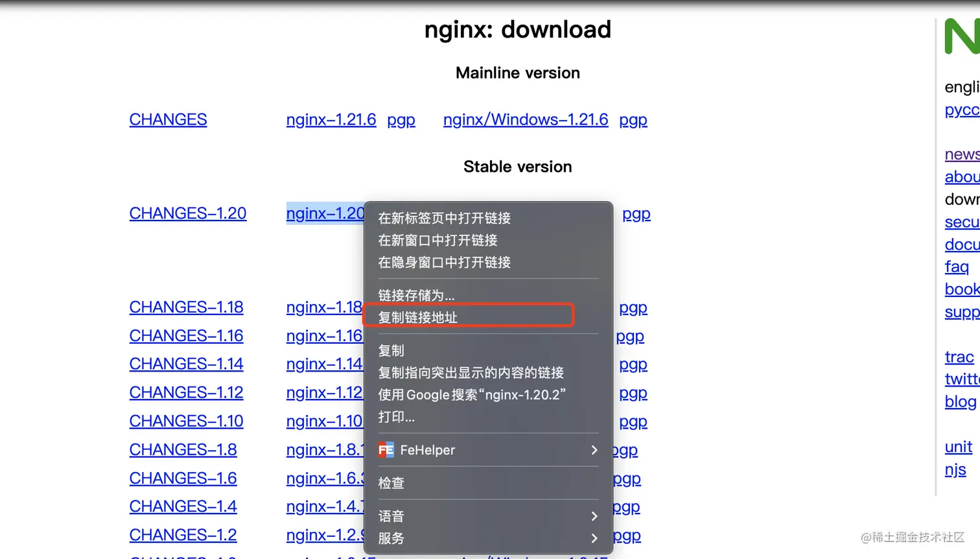The width and height of the screenshot is (980, 559).
Task: Open pgp link in Stable version row
Action: click(x=636, y=215)
